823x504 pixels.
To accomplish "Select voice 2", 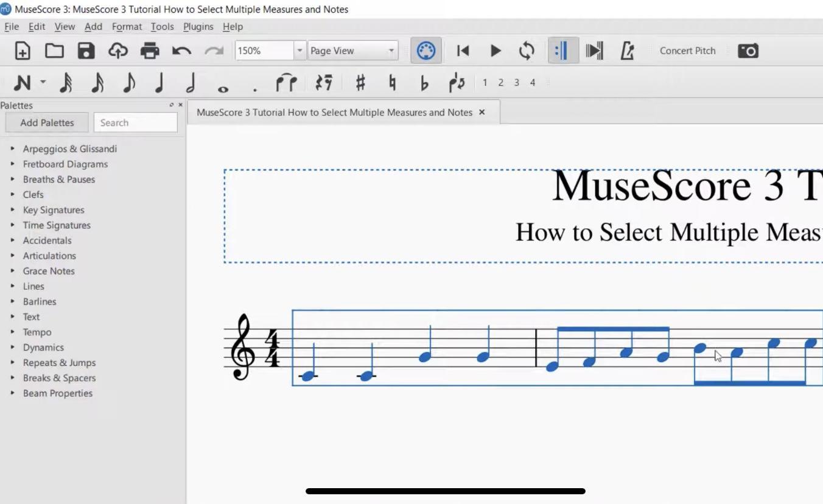I will click(500, 82).
